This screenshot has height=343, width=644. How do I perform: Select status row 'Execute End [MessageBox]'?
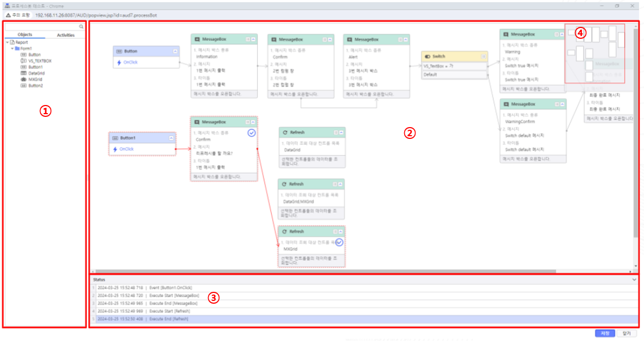pyautogui.click(x=364, y=304)
